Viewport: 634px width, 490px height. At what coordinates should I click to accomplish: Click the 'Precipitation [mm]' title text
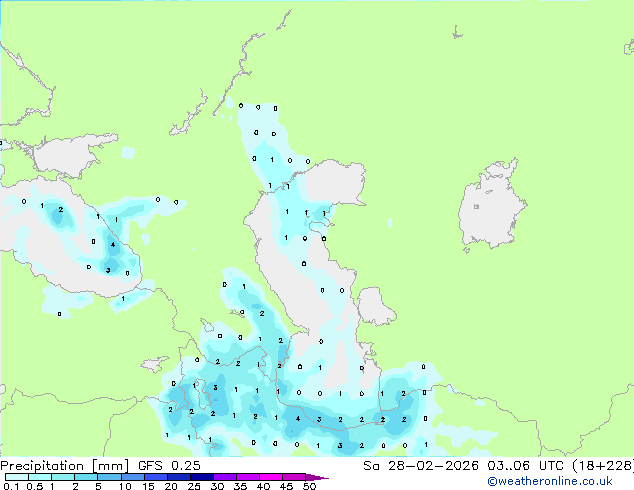[65, 466]
